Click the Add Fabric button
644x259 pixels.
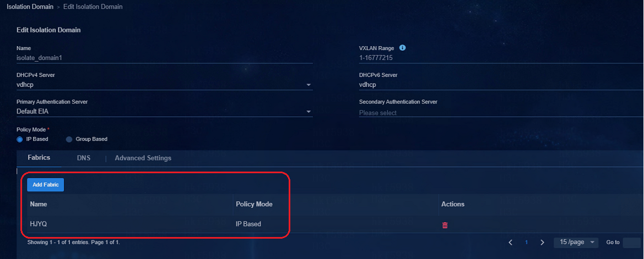[x=46, y=185]
